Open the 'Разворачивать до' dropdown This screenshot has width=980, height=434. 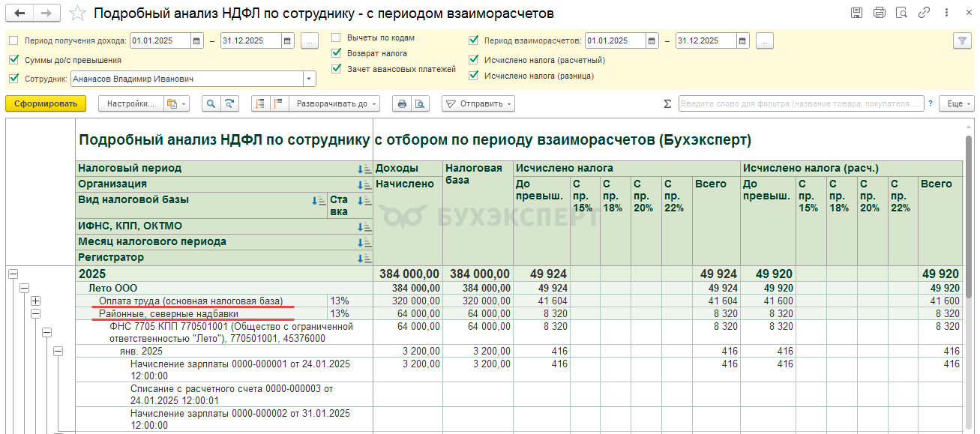pos(335,104)
